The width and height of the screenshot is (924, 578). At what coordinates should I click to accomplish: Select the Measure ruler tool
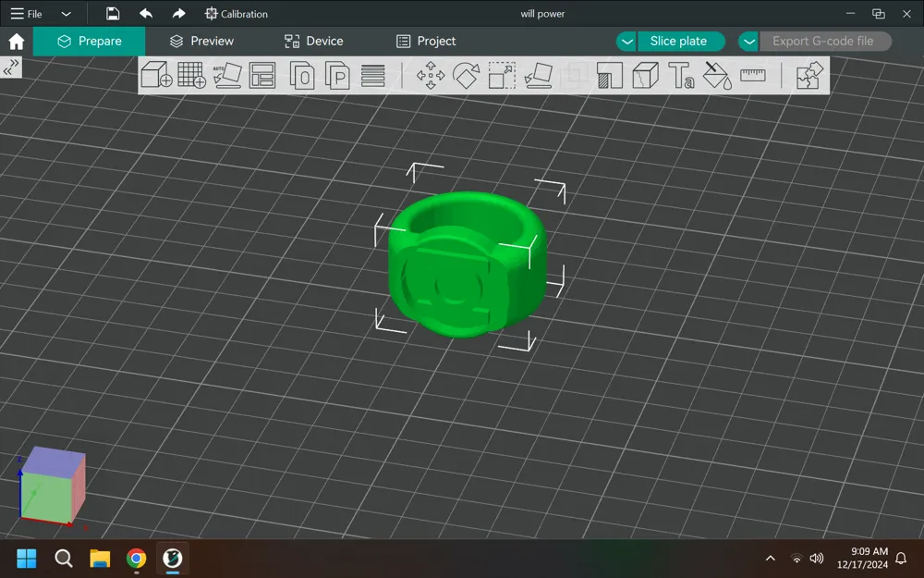click(752, 75)
